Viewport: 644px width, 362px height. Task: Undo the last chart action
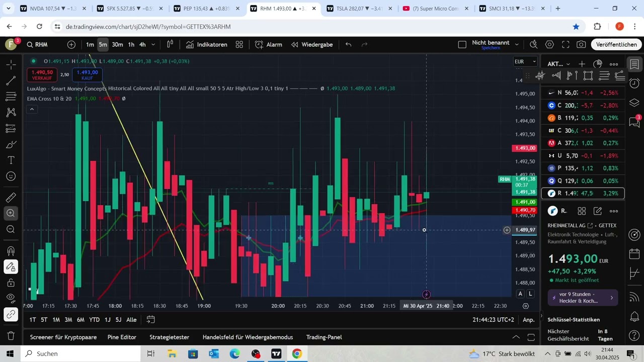pyautogui.click(x=348, y=45)
